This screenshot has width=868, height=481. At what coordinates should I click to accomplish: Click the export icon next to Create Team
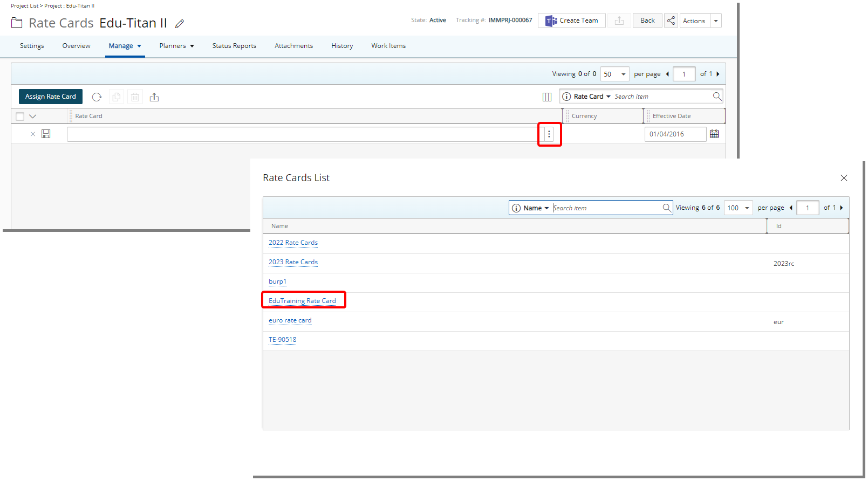click(x=619, y=20)
